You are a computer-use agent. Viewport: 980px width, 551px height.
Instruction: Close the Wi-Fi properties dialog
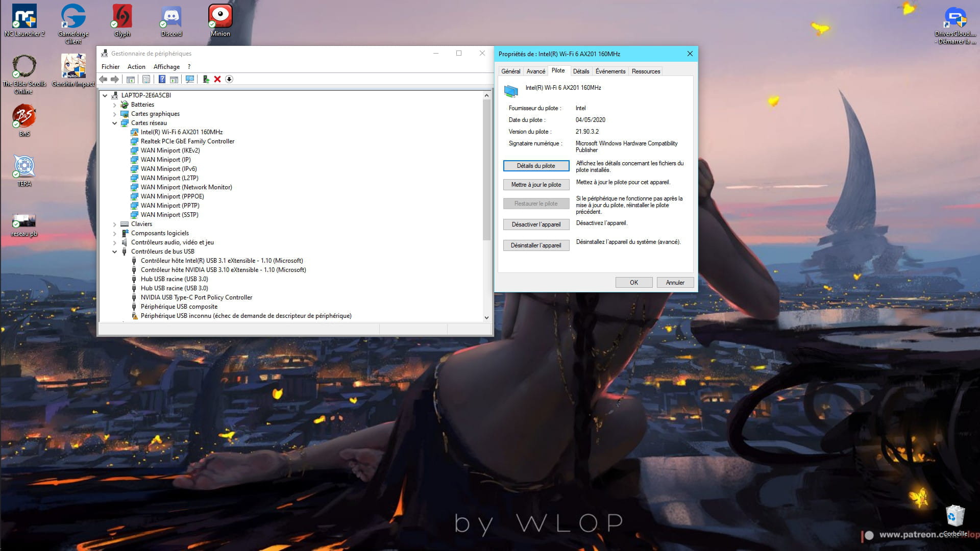(690, 54)
